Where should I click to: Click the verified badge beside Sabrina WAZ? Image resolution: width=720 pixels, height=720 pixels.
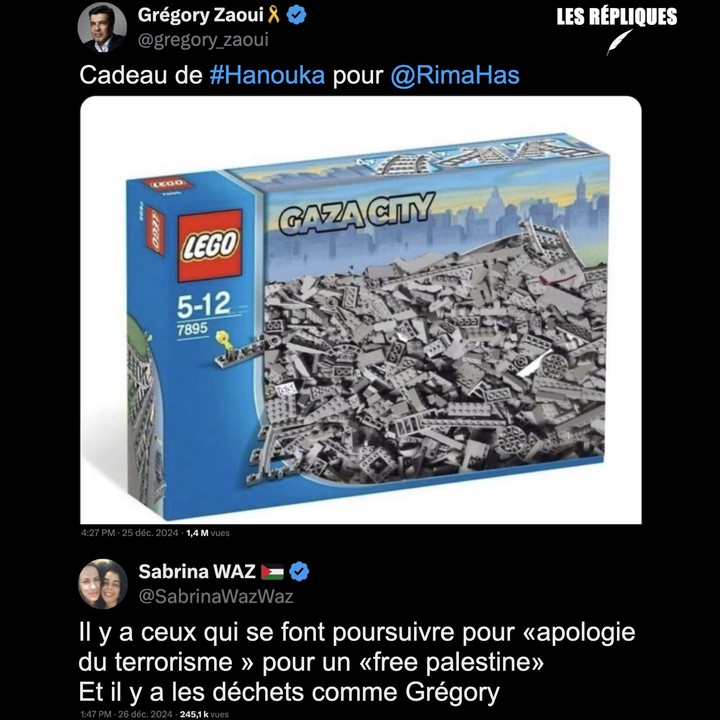tap(299, 571)
